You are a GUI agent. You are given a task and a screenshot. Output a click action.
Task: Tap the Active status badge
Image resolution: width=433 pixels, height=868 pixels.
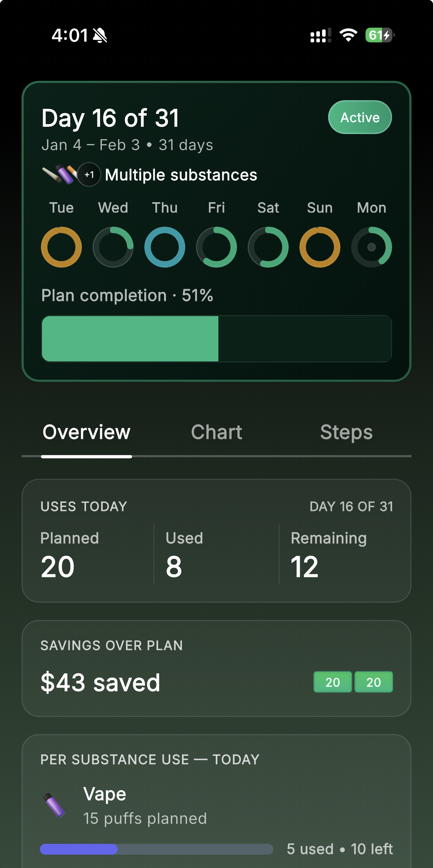click(360, 117)
